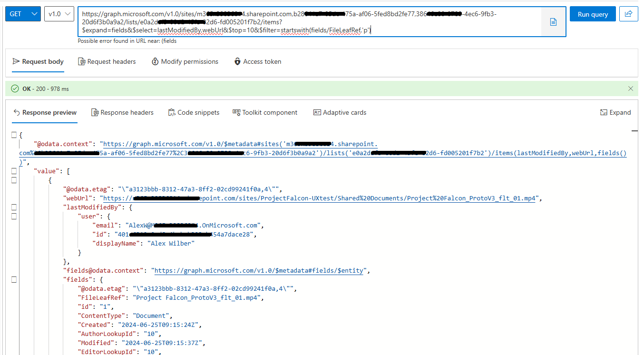Click the Modified value "2024-06-25T09:15:37Z"
644x355 pixels.
coord(163,343)
